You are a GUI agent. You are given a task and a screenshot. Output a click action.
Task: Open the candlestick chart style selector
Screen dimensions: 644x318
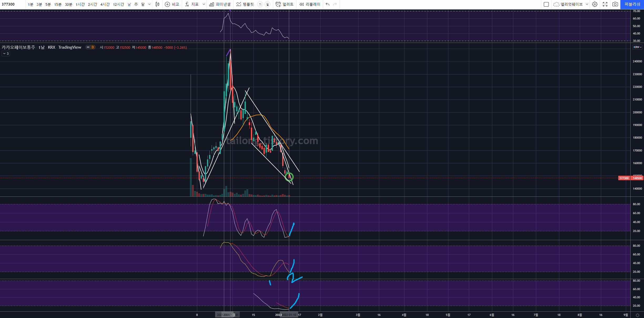tap(157, 4)
